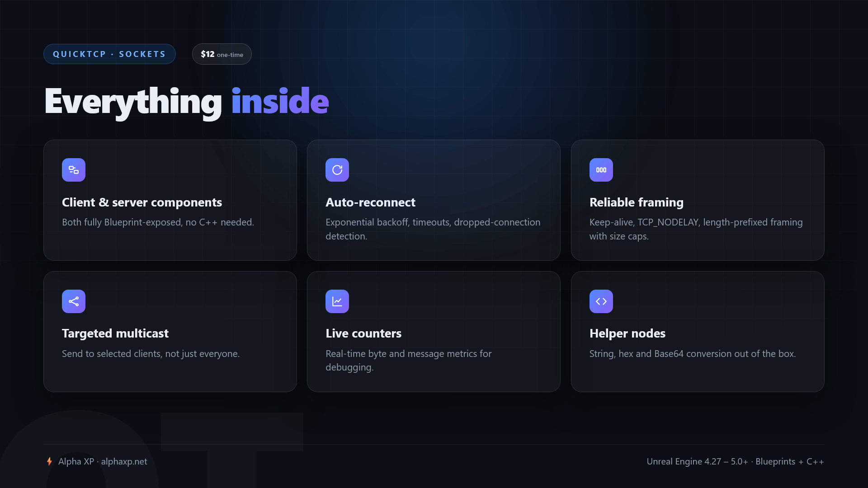Click 'String, hex and Base64 conversion' description
868x488 pixels.
click(693, 354)
